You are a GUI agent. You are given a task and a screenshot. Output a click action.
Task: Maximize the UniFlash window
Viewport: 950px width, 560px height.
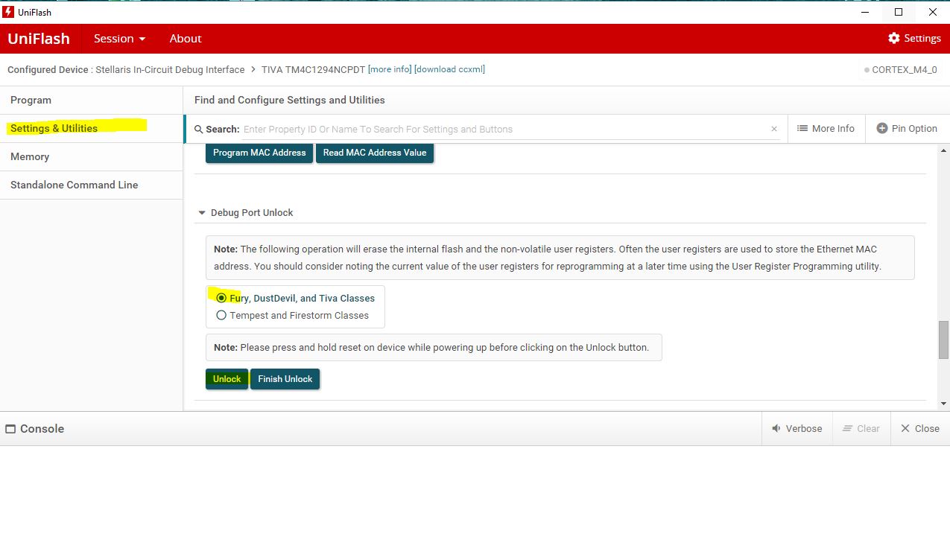899,12
